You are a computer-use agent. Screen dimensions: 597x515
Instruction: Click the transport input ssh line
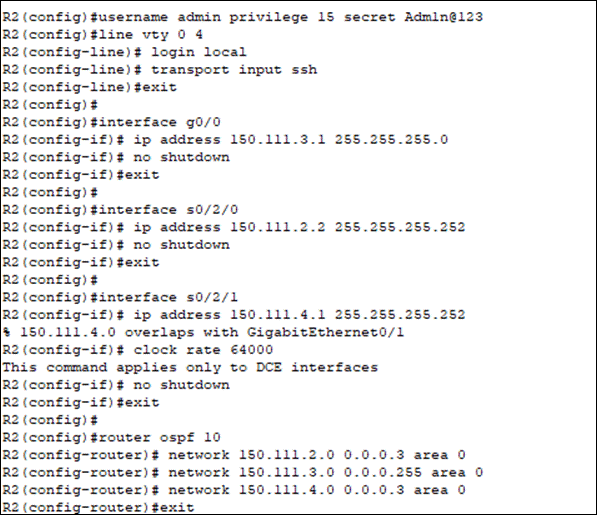point(160,70)
